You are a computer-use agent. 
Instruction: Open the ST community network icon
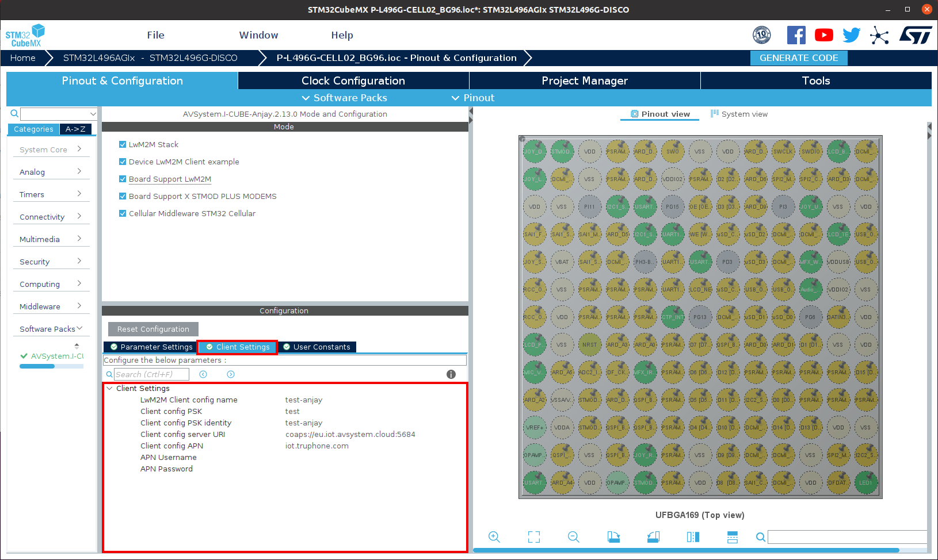click(x=879, y=35)
